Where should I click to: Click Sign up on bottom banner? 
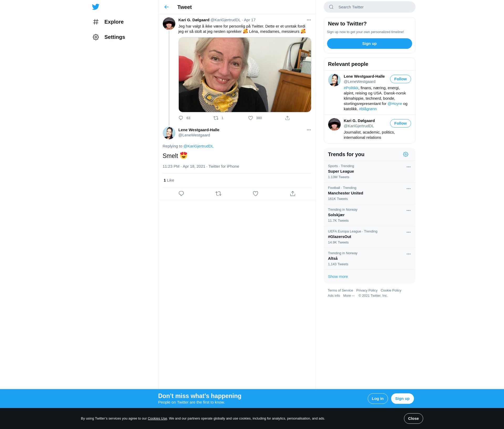[402, 399]
